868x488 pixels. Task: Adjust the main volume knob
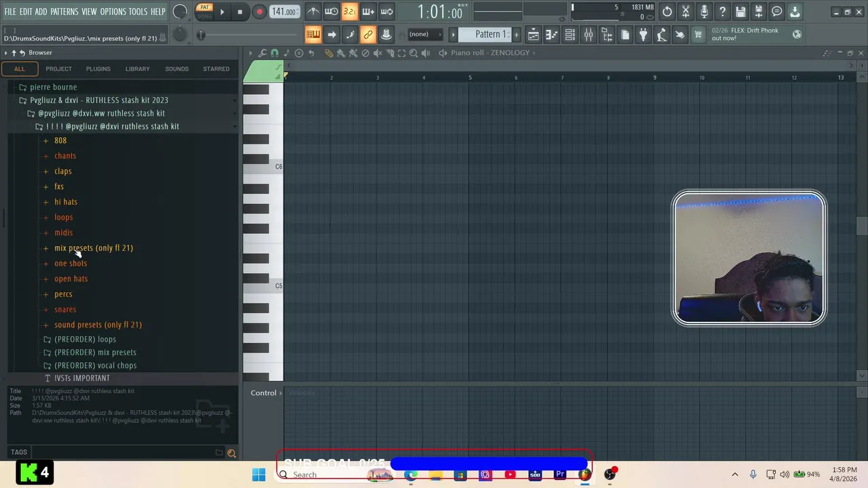tap(180, 12)
